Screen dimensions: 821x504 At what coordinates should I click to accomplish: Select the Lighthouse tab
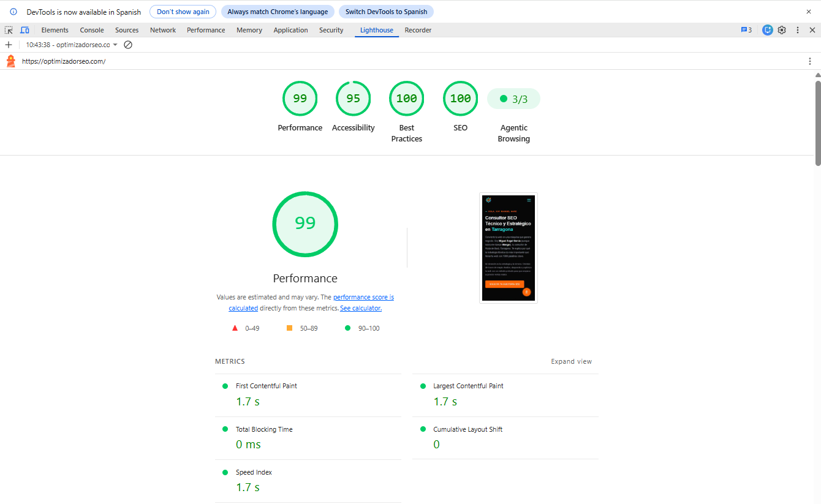click(x=377, y=30)
